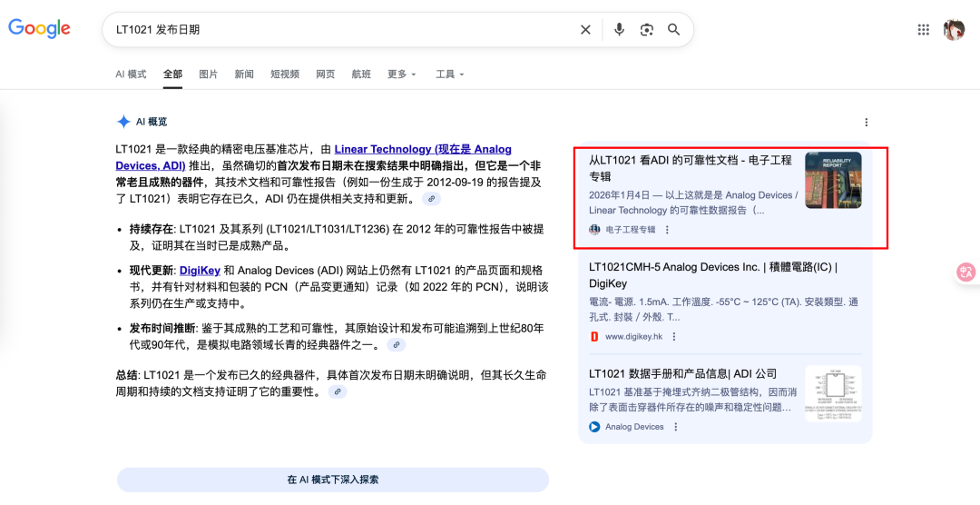Image resolution: width=980 pixels, height=505 pixels.
Task: Click the Google logo
Action: (39, 29)
